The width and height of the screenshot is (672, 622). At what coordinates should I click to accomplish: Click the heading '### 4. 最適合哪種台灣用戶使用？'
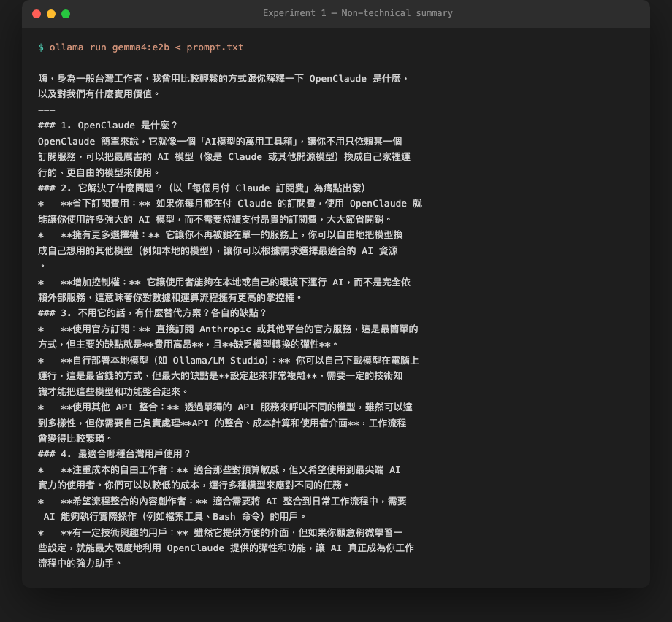tap(114, 453)
